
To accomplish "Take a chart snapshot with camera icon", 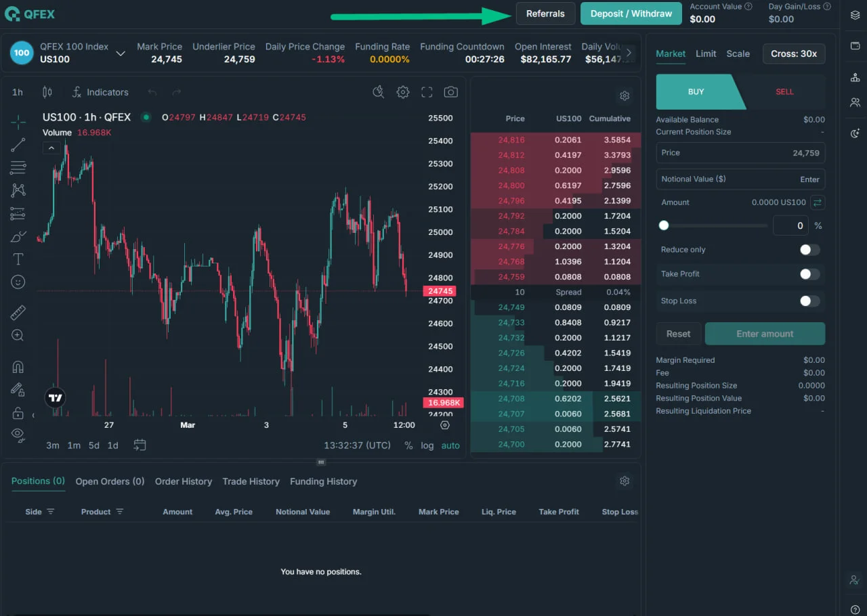I will click(x=450, y=92).
